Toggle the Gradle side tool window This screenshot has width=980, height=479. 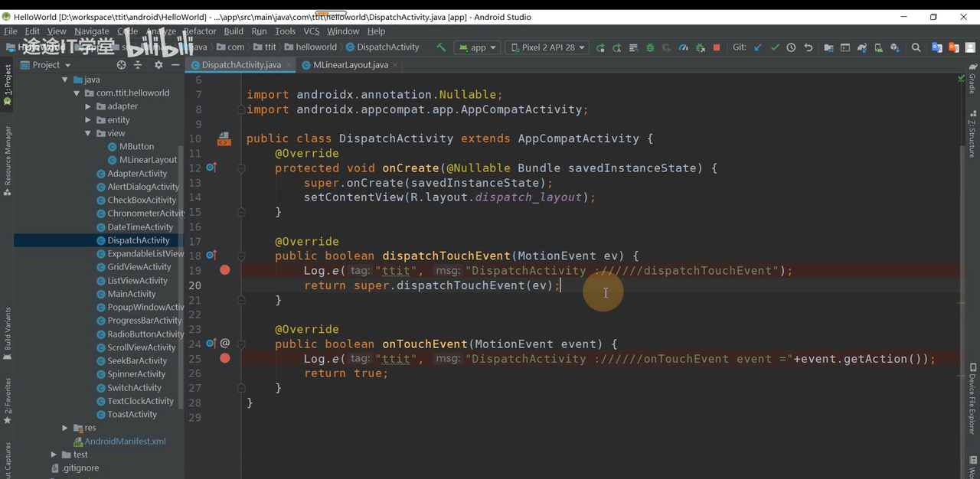(972, 83)
